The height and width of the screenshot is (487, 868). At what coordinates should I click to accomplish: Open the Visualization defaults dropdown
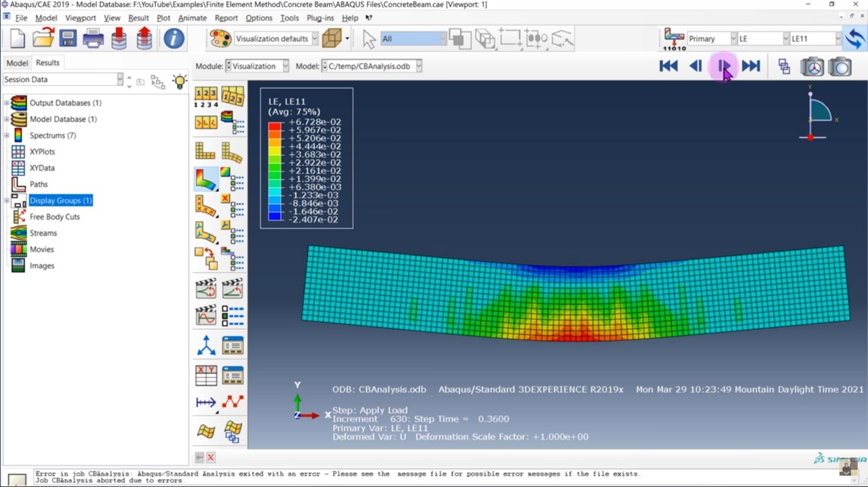click(x=276, y=38)
